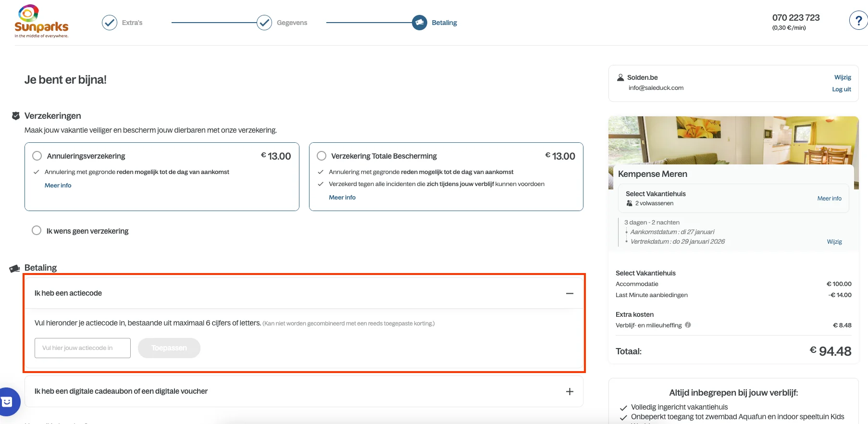Click the actiecode input field
Viewport: 868px width, 424px height.
pyautogui.click(x=83, y=348)
